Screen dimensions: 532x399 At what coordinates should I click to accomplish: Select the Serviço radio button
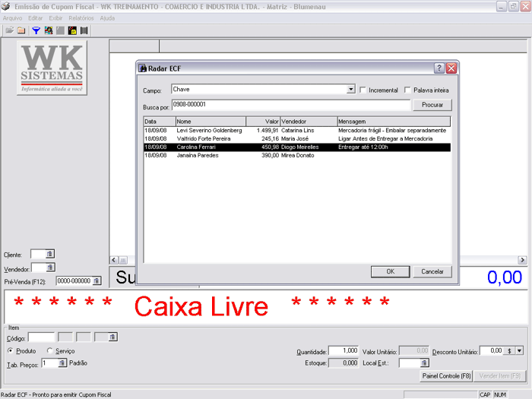click(50, 351)
